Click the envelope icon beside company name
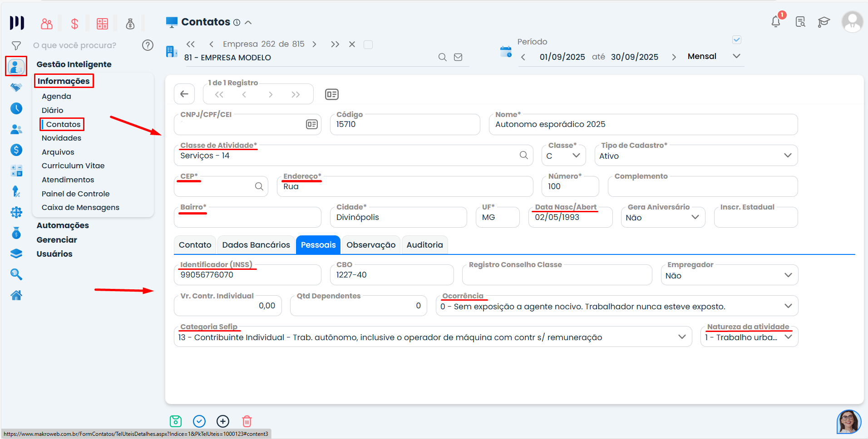The height and width of the screenshot is (439, 868). 458,57
